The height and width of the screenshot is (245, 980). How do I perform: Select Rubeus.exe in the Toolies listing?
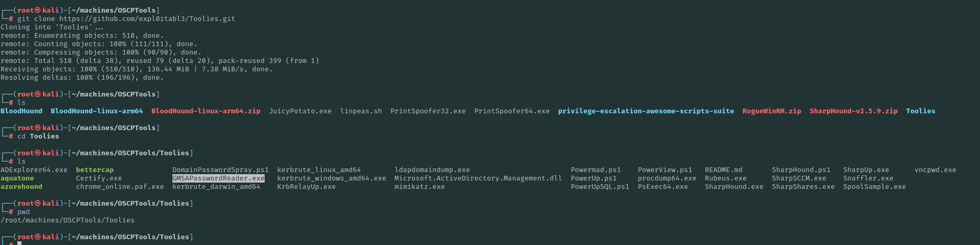coord(725,178)
